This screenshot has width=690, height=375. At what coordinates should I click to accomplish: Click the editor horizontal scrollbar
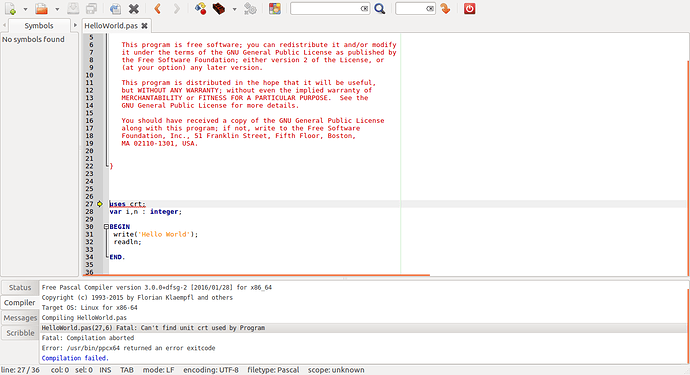point(256,276)
